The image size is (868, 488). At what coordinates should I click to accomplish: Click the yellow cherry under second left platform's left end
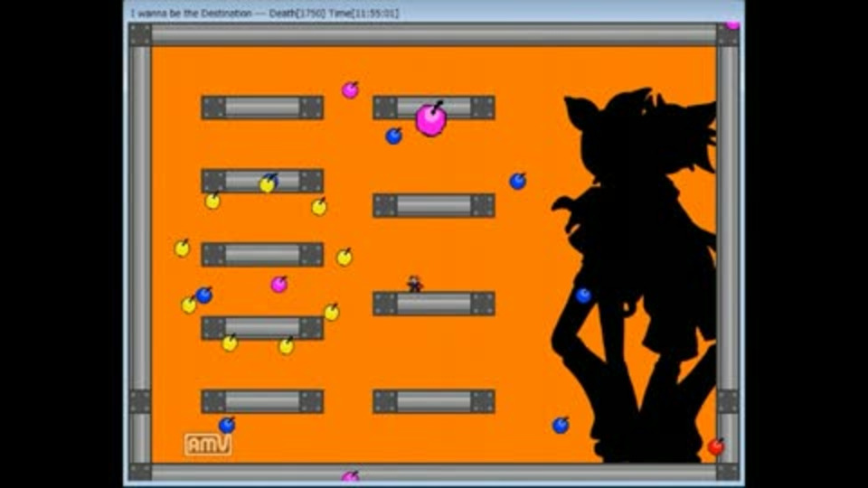point(212,201)
